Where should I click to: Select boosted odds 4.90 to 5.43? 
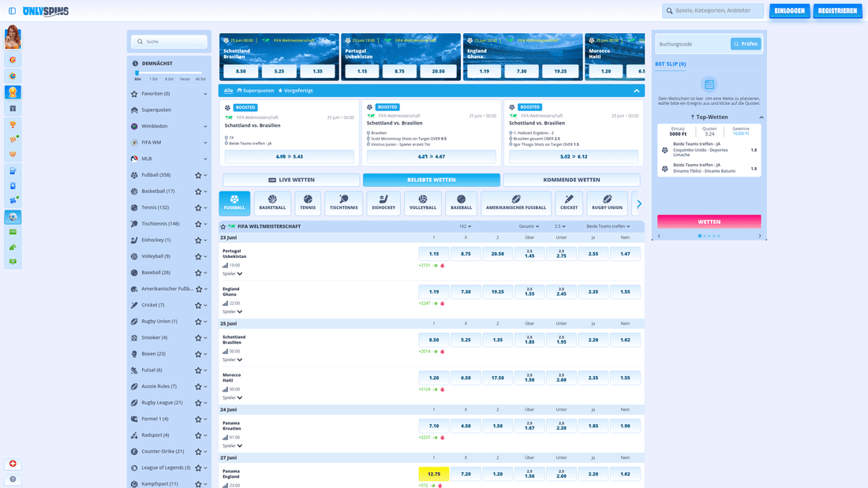point(290,157)
